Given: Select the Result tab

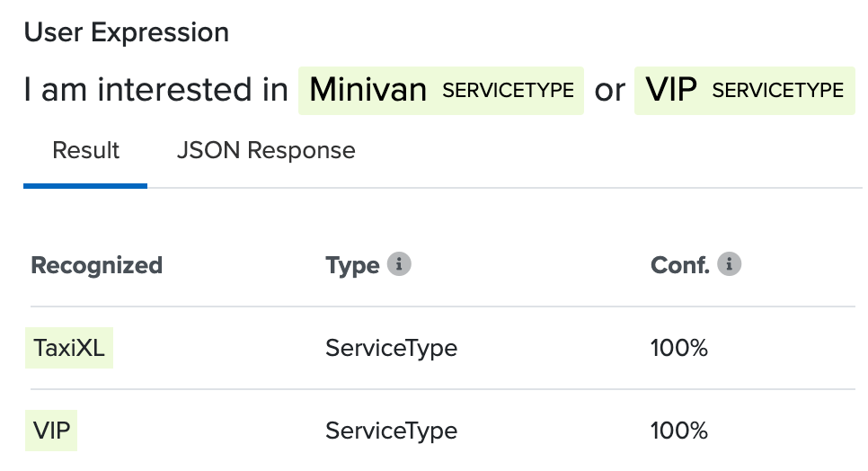Looking at the screenshot, I should [x=86, y=150].
